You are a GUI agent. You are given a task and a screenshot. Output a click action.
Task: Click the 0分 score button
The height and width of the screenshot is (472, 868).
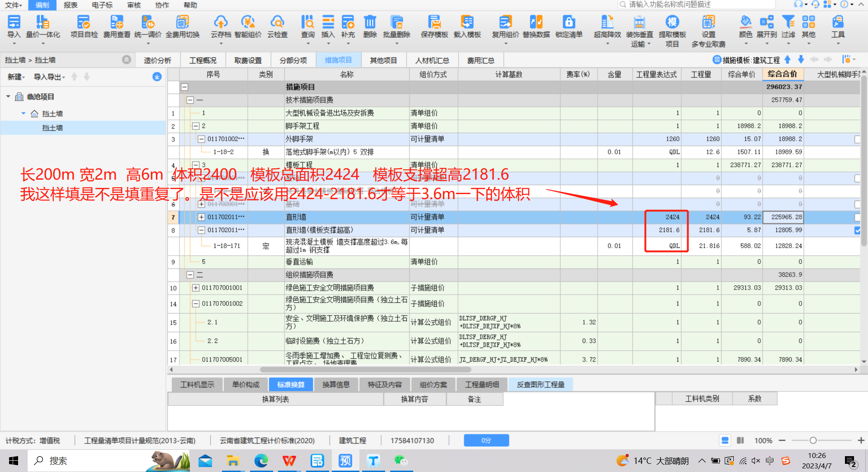pos(486,440)
